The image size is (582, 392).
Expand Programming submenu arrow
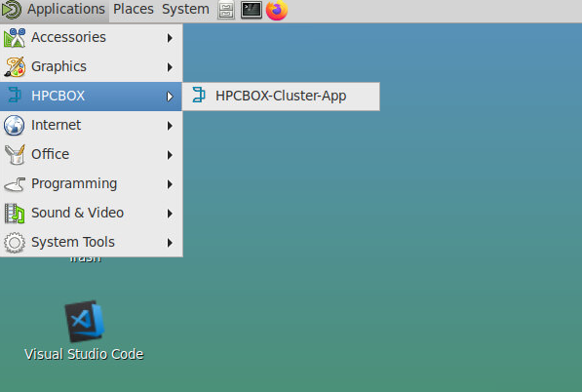pyautogui.click(x=170, y=184)
